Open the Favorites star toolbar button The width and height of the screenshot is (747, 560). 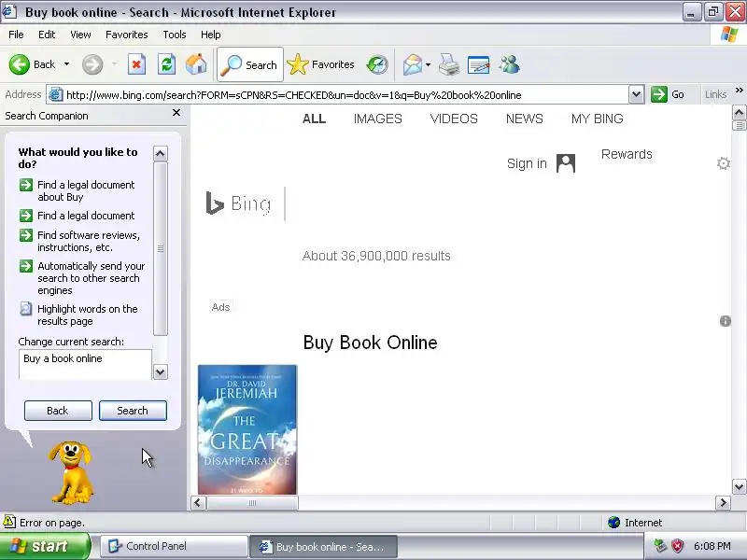[321, 64]
